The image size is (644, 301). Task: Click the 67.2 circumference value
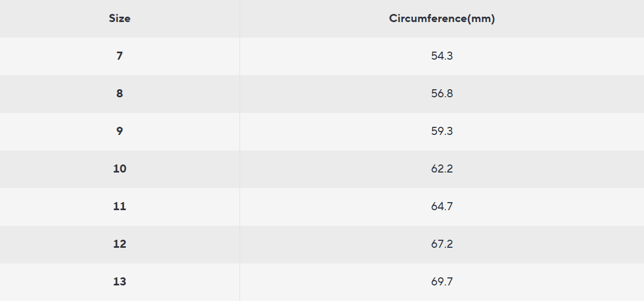[442, 243]
